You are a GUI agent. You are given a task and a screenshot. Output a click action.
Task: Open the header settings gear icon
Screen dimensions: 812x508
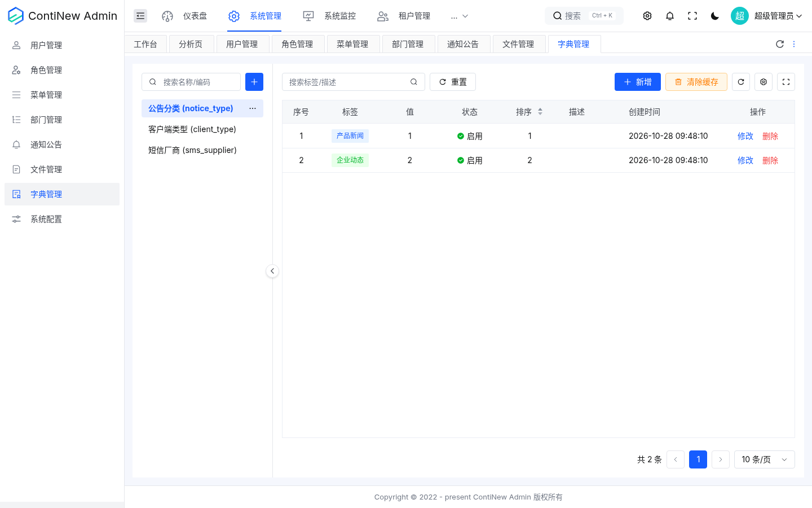click(x=647, y=16)
